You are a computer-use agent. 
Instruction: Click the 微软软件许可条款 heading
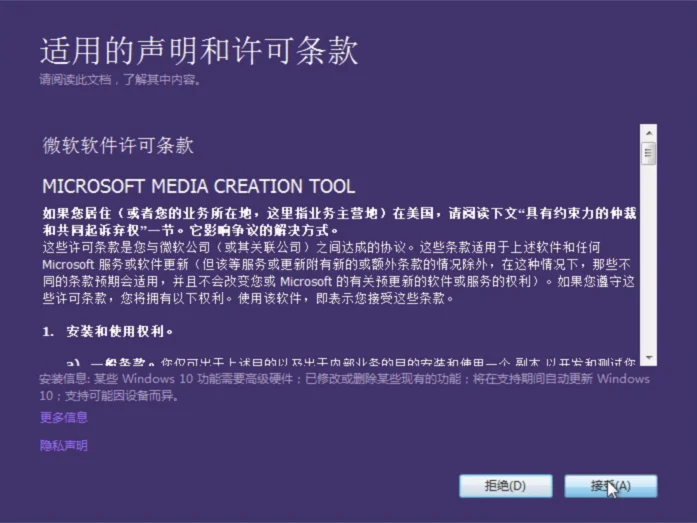point(118,146)
